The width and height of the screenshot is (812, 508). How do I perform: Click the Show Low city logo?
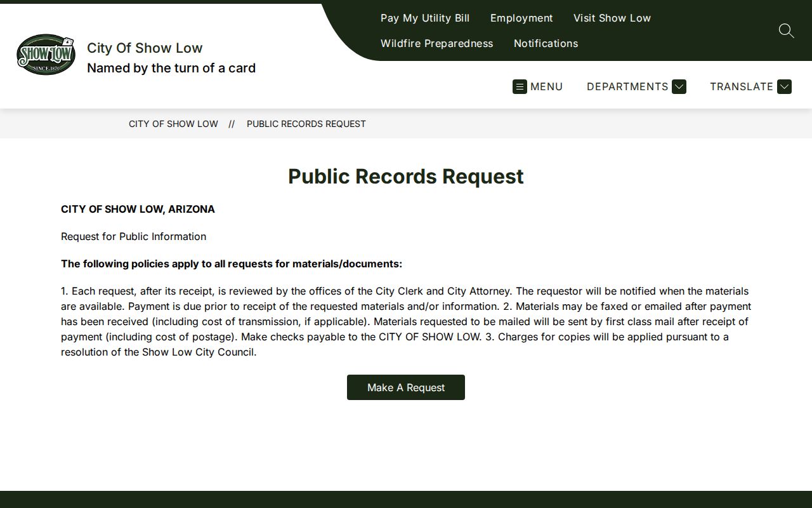click(46, 55)
